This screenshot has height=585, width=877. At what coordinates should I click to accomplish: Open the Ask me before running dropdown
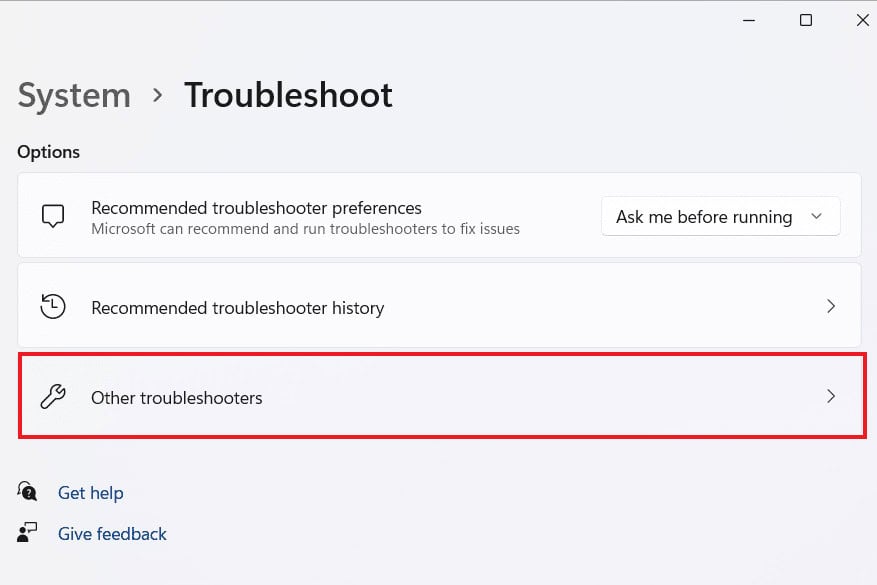pos(720,216)
